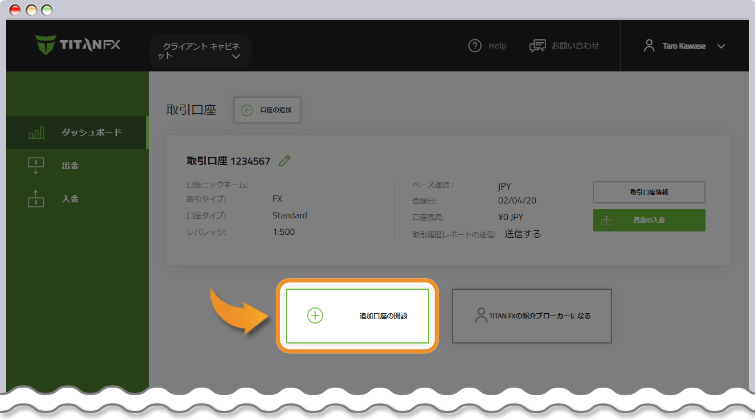The image size is (755, 420).
Task: Go to the 入金 menu item
Action: pyautogui.click(x=70, y=198)
